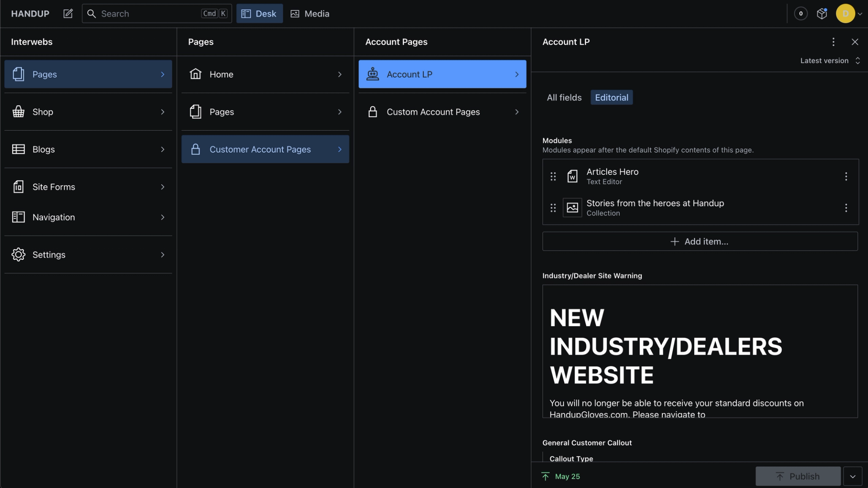Screen dimensions: 868x488
Task: Expand publish options arrow next to Publish
Action: (x=853, y=476)
